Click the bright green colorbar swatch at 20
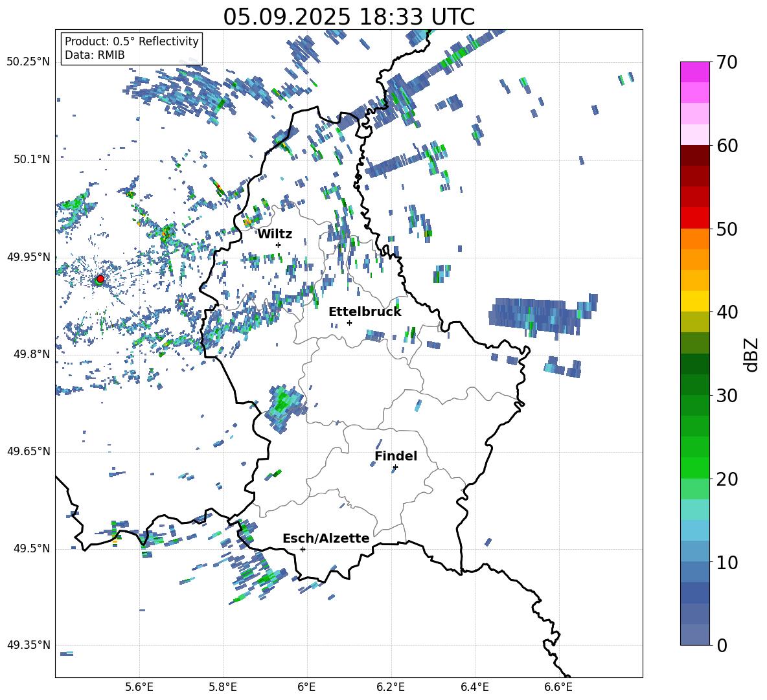Viewport: 767px width, 700px height. tap(695, 468)
